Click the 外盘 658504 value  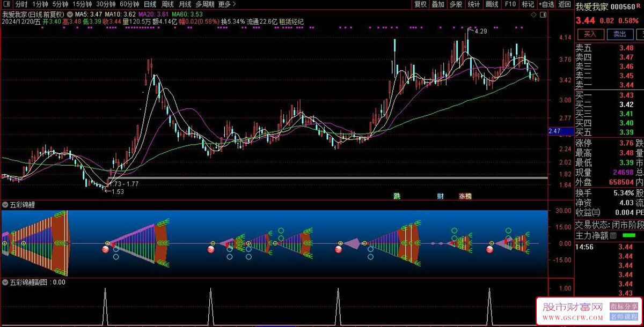pyautogui.click(x=621, y=182)
